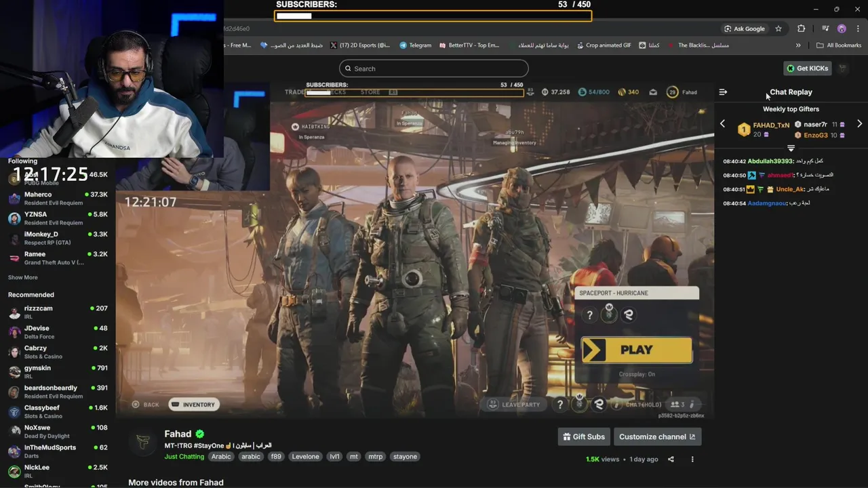Open The Blacklis... bookmark
The width and height of the screenshot is (868, 488).
(x=699, y=45)
